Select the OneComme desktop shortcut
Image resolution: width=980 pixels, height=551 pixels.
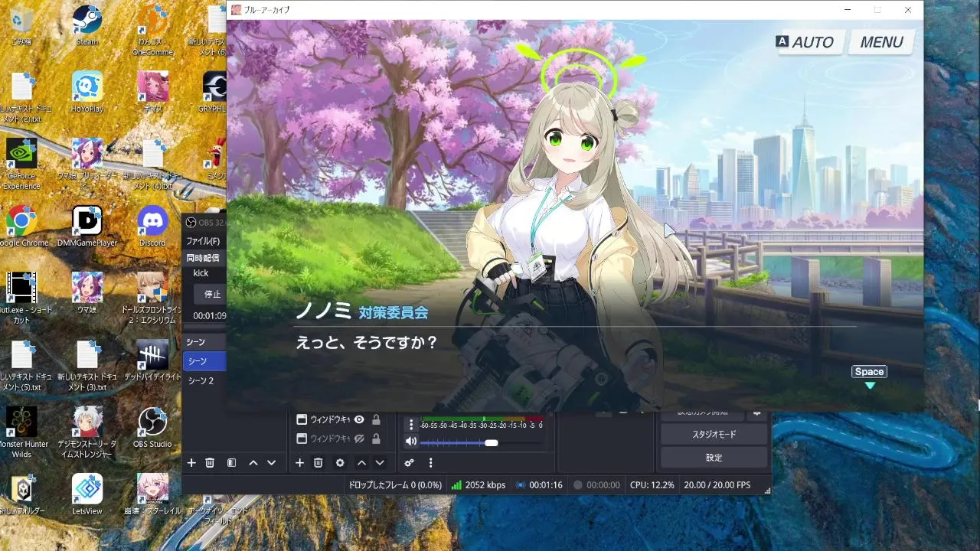pyautogui.click(x=153, y=31)
